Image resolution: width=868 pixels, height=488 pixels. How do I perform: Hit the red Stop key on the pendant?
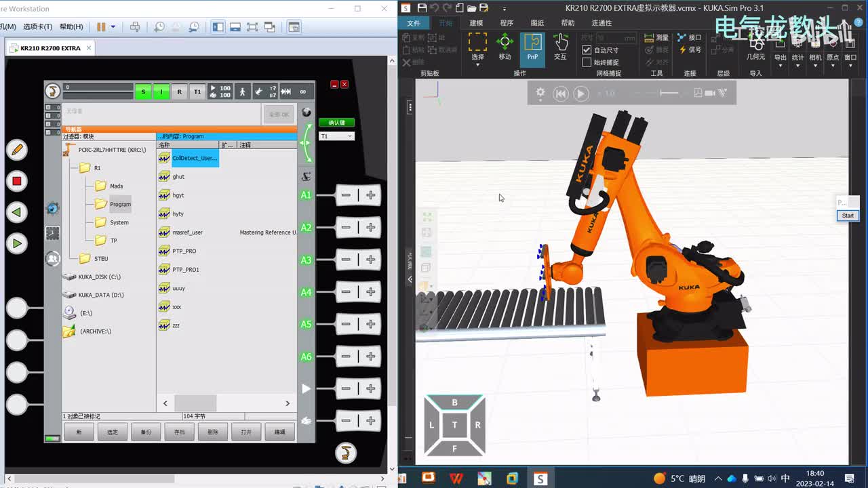tap(17, 181)
